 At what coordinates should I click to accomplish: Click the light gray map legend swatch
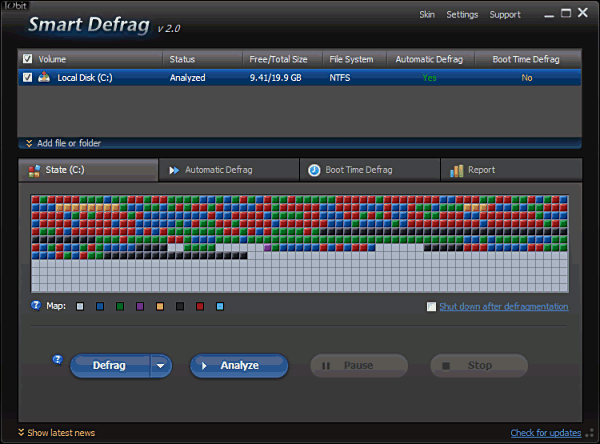tap(80, 306)
